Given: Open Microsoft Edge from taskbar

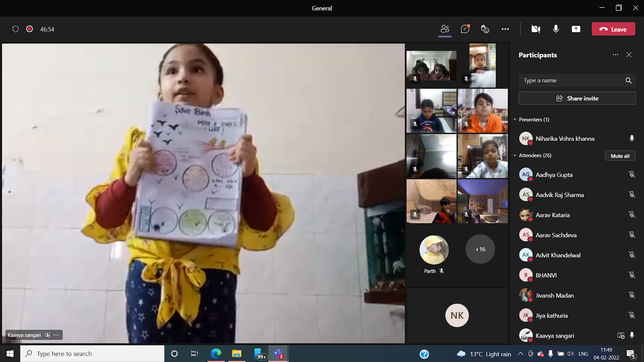Looking at the screenshot, I should click(x=216, y=354).
